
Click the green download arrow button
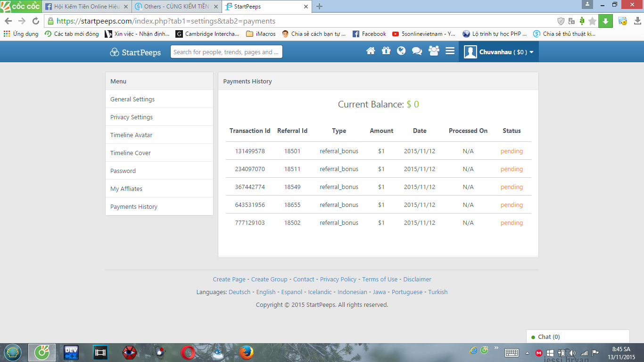point(605,21)
